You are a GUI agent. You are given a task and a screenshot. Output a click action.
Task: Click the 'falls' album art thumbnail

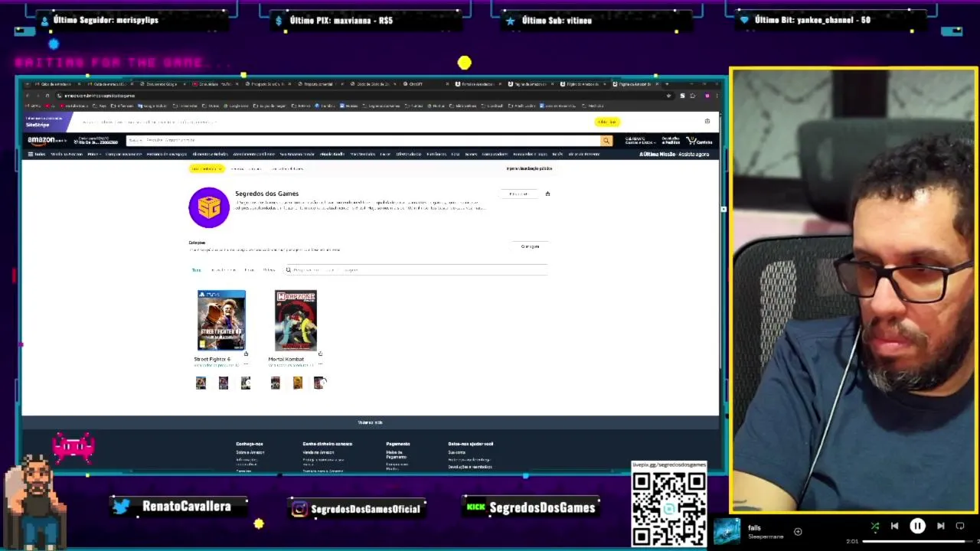pyautogui.click(x=727, y=531)
